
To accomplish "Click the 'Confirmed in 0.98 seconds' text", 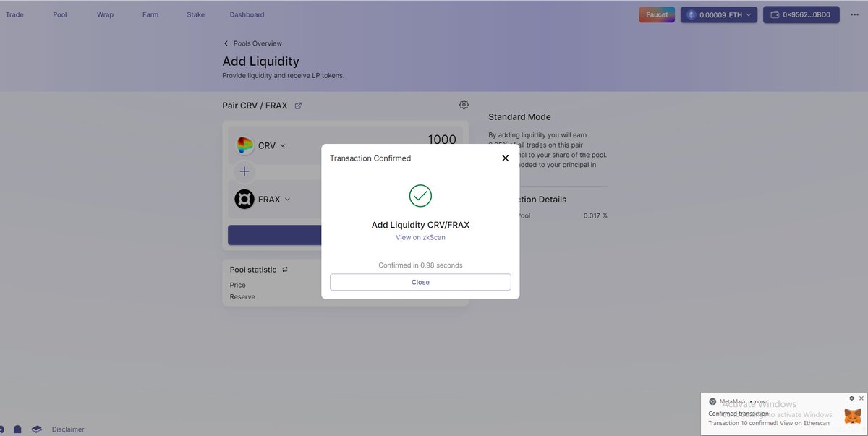I will 420,265.
